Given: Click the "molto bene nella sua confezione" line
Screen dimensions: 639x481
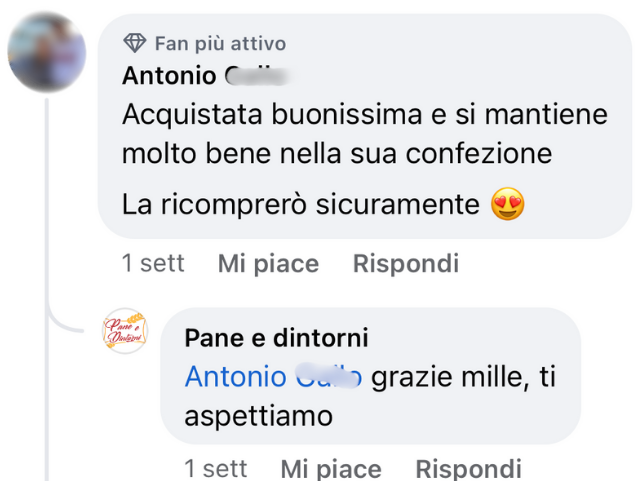Looking at the screenshot, I should (x=337, y=155).
